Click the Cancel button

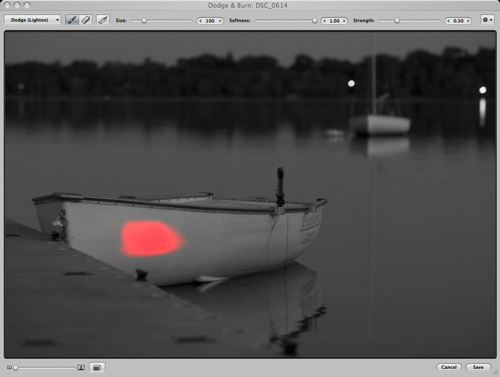[449, 367]
